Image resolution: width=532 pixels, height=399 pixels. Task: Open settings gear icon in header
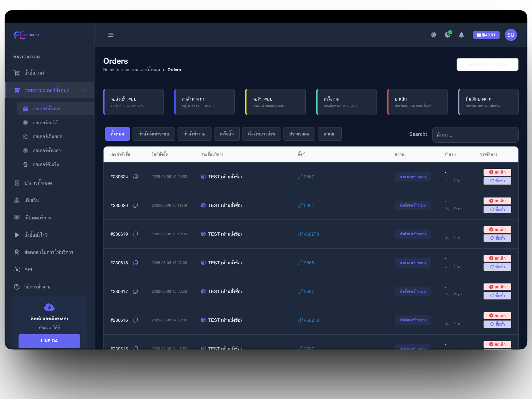tap(434, 35)
